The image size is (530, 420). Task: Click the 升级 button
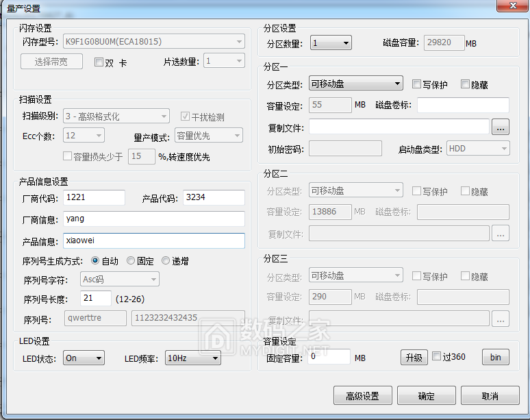point(413,357)
